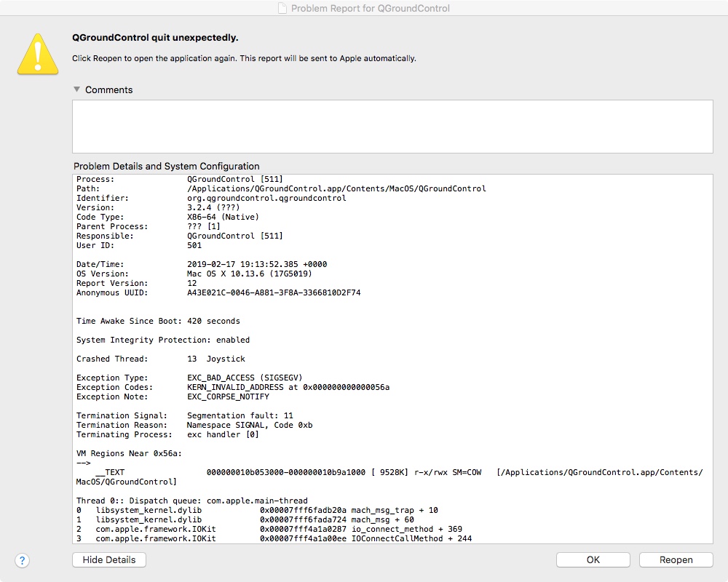Hide the problem report details
This screenshot has width=728, height=582.
point(109,559)
